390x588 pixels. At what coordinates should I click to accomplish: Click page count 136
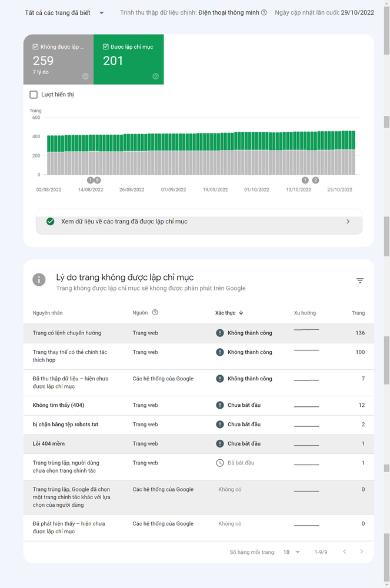click(x=360, y=333)
